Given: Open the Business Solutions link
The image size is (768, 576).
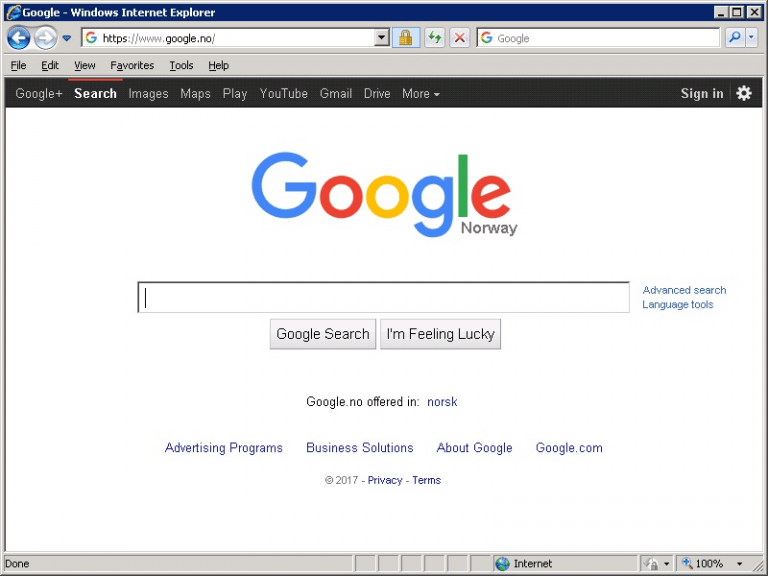Looking at the screenshot, I should click(360, 448).
